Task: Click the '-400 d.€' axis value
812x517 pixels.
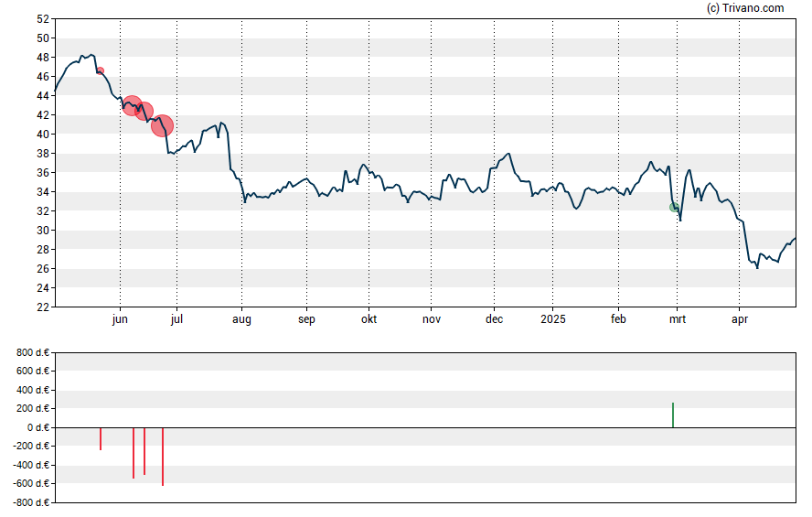Action: click(x=31, y=465)
